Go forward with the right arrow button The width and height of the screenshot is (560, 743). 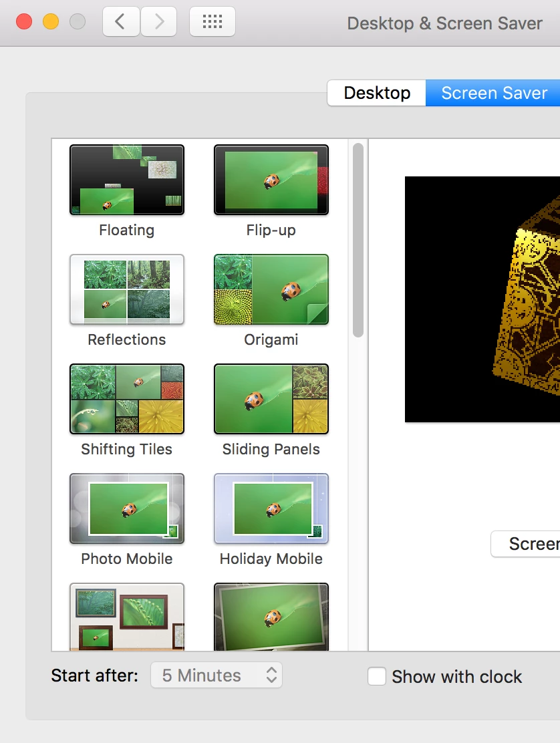(159, 22)
